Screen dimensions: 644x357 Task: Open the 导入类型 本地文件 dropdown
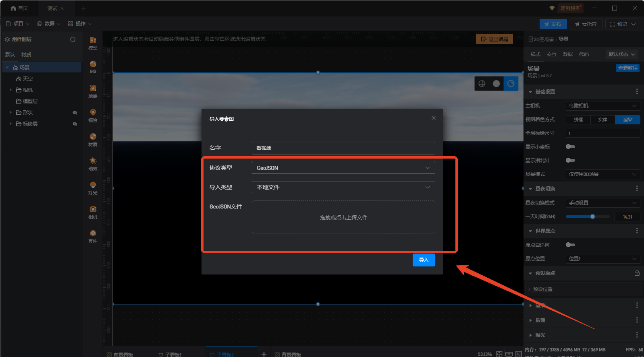click(343, 187)
